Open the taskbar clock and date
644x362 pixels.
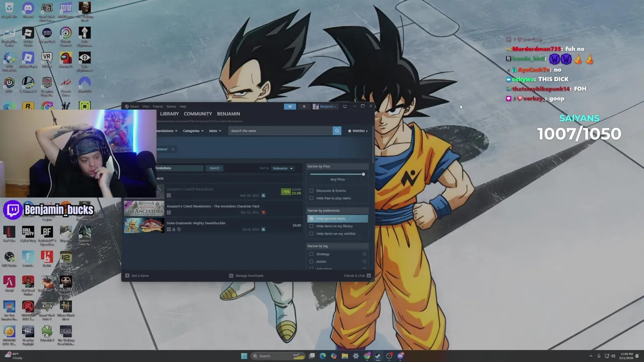click(x=626, y=356)
